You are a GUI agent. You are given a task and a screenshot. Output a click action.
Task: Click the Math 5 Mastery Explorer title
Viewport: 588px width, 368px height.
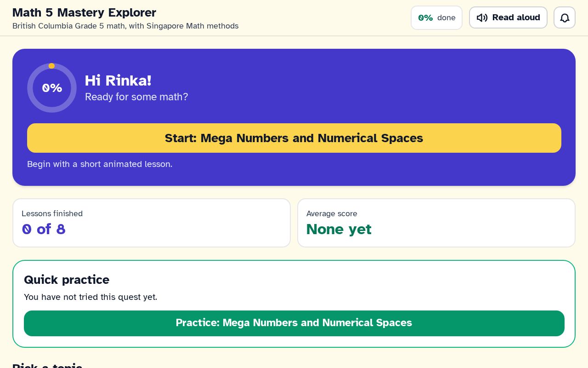point(84,12)
